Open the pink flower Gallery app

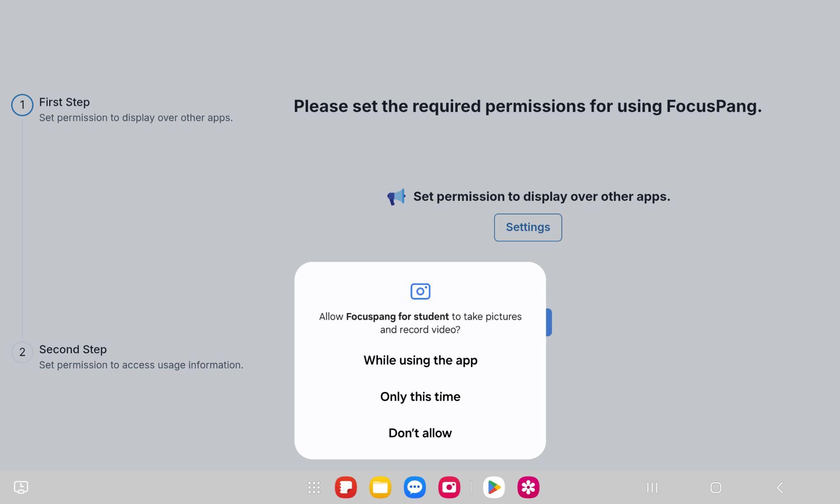(x=528, y=487)
